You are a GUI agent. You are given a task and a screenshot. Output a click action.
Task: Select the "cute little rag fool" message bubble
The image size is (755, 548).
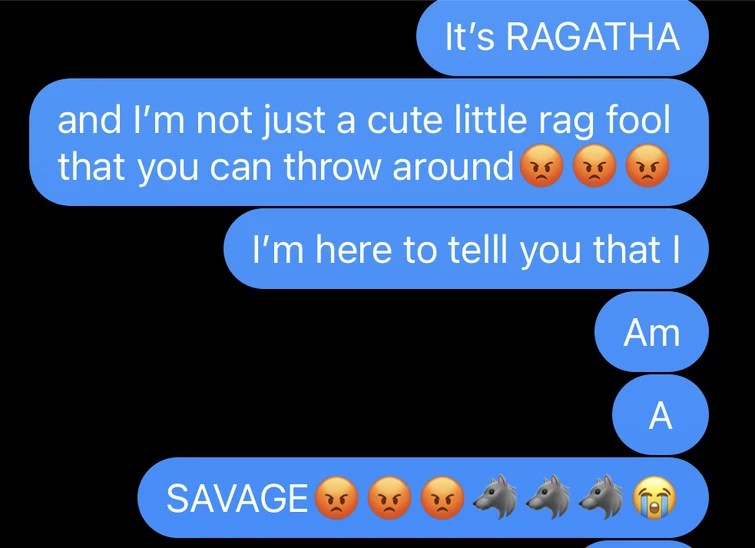(x=369, y=142)
